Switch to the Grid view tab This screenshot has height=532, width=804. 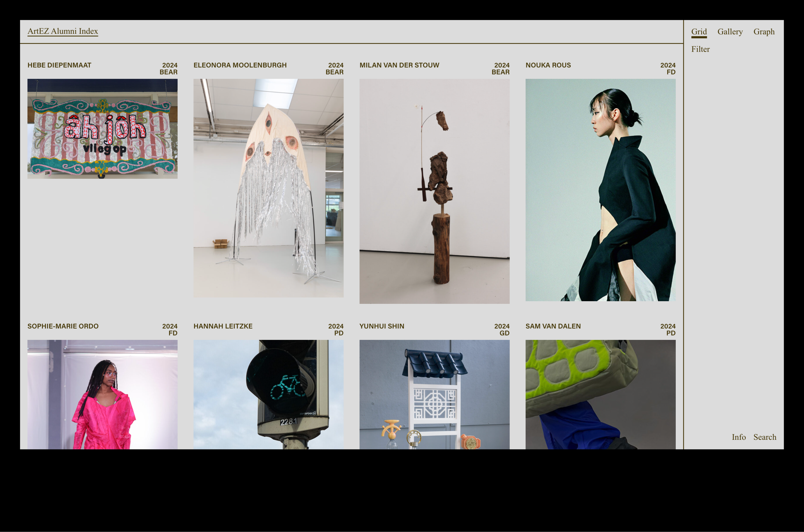tap(699, 32)
